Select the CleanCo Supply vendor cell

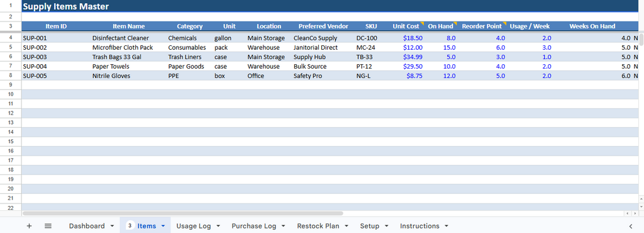click(323, 38)
